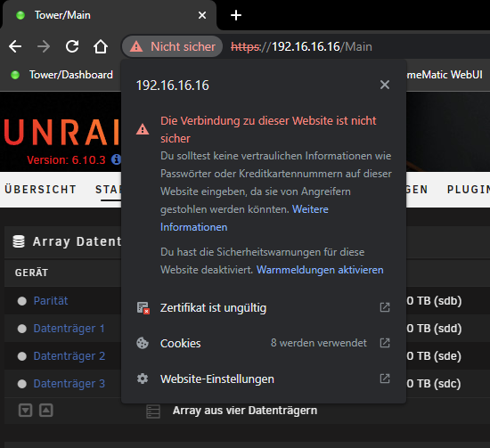The height and width of the screenshot is (448, 490).
Task: Click the warning triangle in the popup message
Action: (143, 129)
